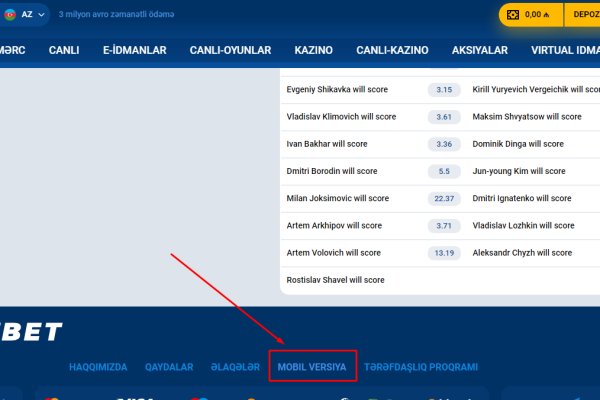Select odds 3.15 for Evgeniy Shikavka
The height and width of the screenshot is (400, 600).
(x=445, y=90)
